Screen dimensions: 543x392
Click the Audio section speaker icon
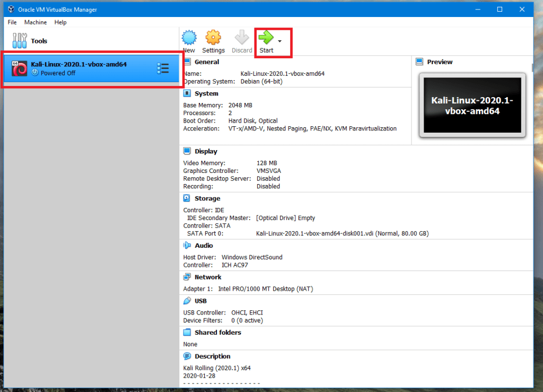click(187, 246)
